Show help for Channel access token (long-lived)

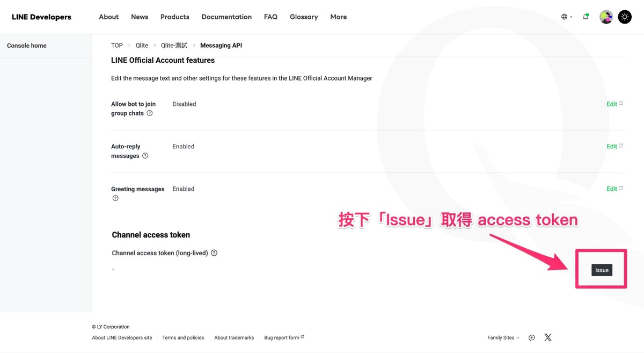point(214,253)
